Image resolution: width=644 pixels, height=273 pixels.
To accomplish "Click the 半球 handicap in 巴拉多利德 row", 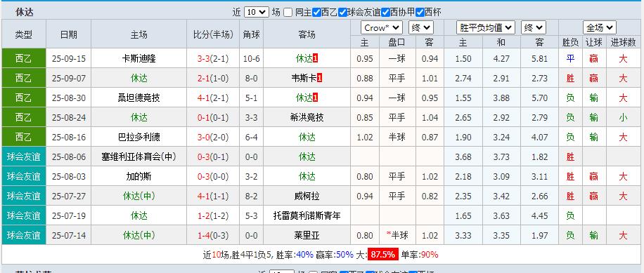I will 397,137.
